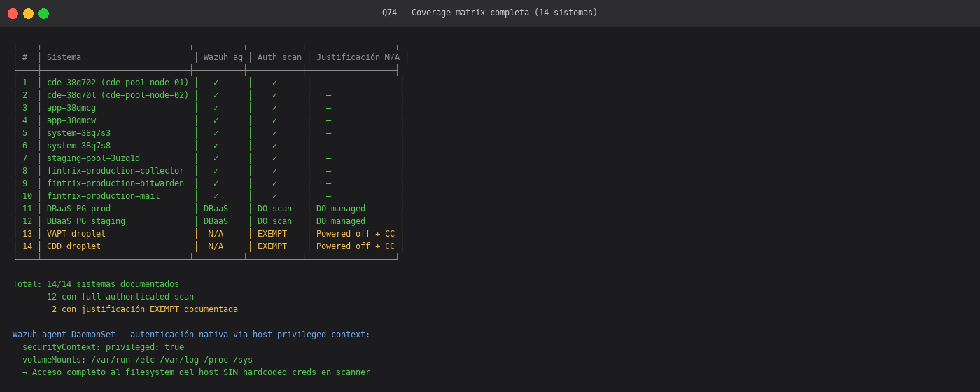This screenshot has height=392, width=980.
Task: Click 'DO managed' in the DBaaS PG prod row
Action: 341,209
